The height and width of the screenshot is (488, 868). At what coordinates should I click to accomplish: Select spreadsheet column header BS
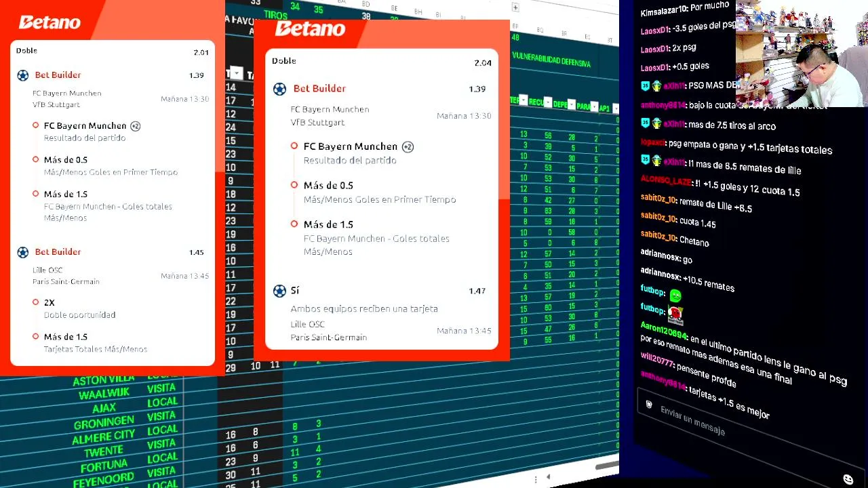pyautogui.click(x=587, y=36)
